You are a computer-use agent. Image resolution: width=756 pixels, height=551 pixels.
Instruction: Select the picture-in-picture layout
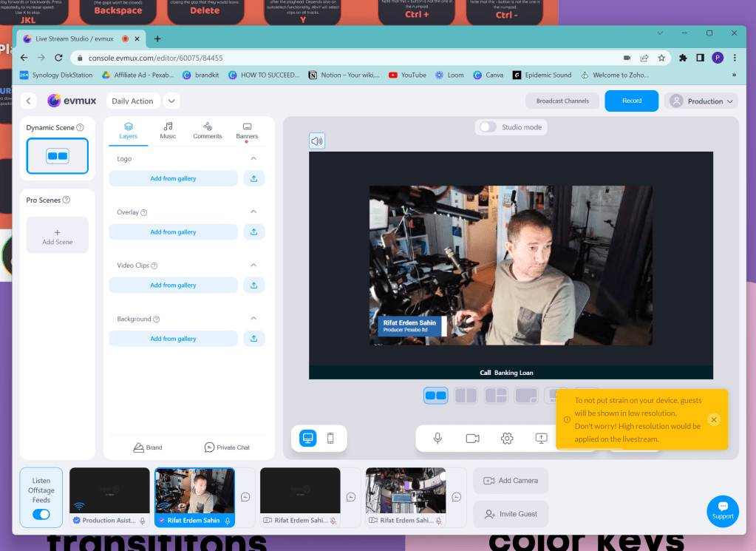pos(526,396)
